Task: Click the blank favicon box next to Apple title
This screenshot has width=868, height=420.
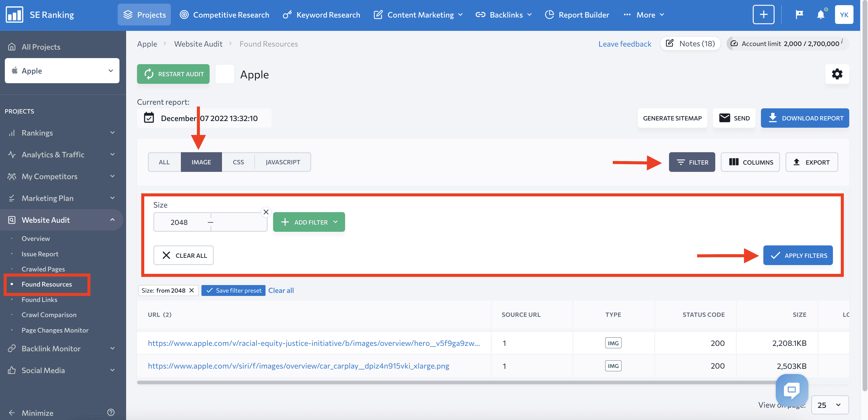Action: (x=224, y=74)
